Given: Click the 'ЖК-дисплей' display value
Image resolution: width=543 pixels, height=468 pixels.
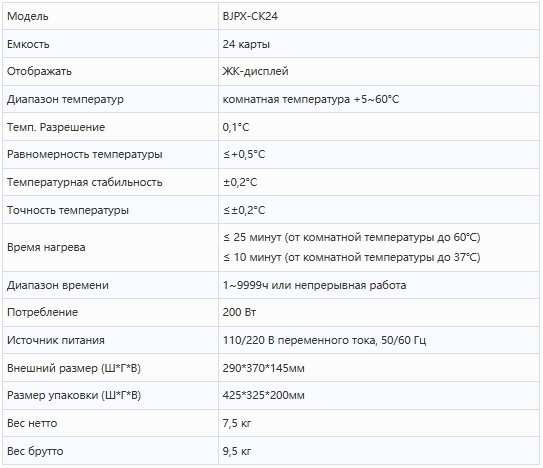Looking at the screenshot, I should pos(256,71).
